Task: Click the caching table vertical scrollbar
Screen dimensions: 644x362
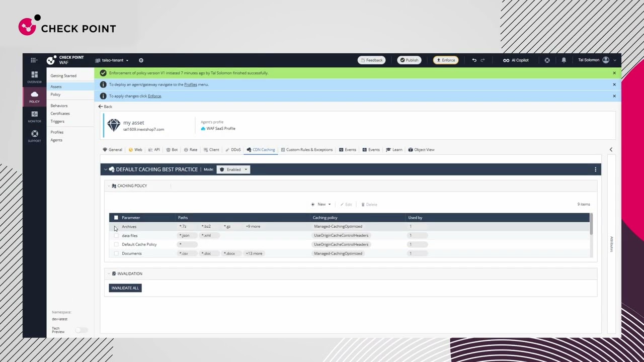Action: point(591,224)
